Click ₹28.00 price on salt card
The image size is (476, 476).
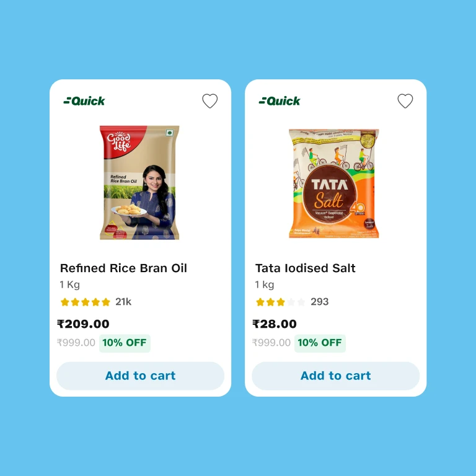(274, 324)
